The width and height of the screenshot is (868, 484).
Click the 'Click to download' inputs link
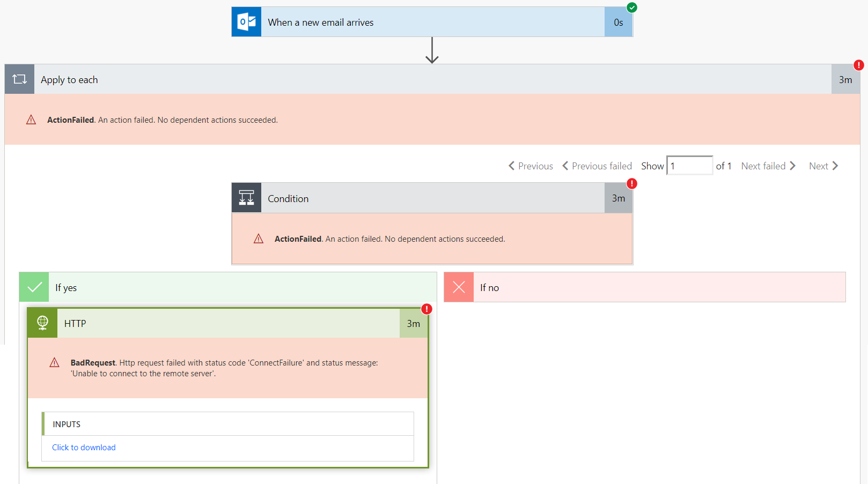click(x=84, y=448)
